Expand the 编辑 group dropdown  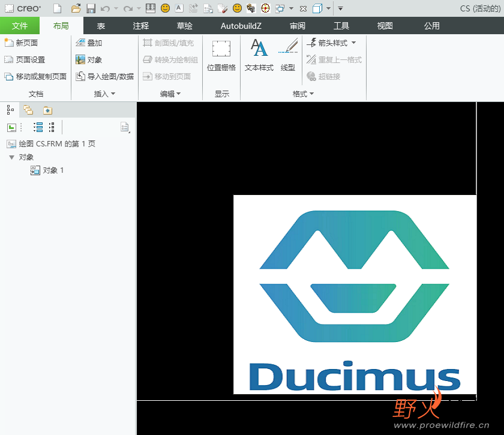point(170,94)
